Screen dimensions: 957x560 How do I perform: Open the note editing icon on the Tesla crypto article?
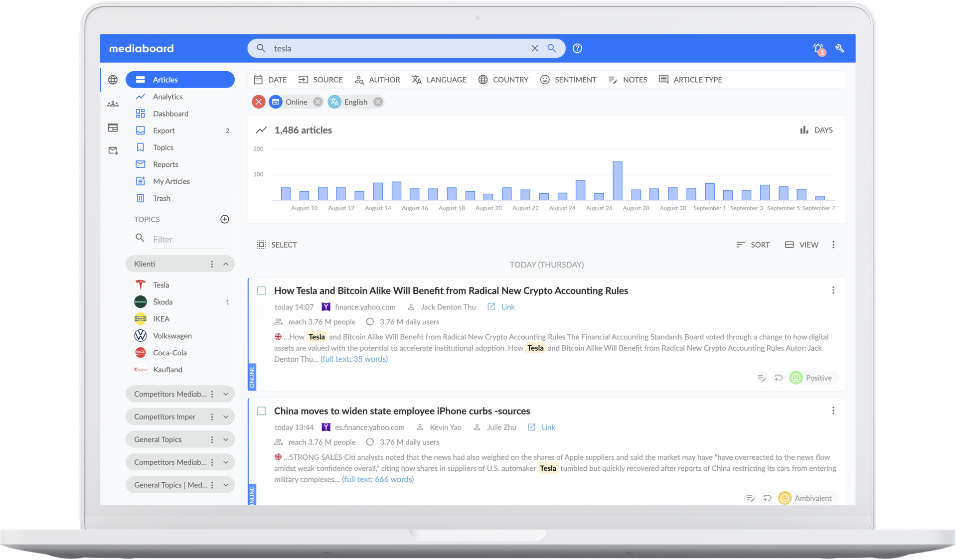(x=762, y=378)
